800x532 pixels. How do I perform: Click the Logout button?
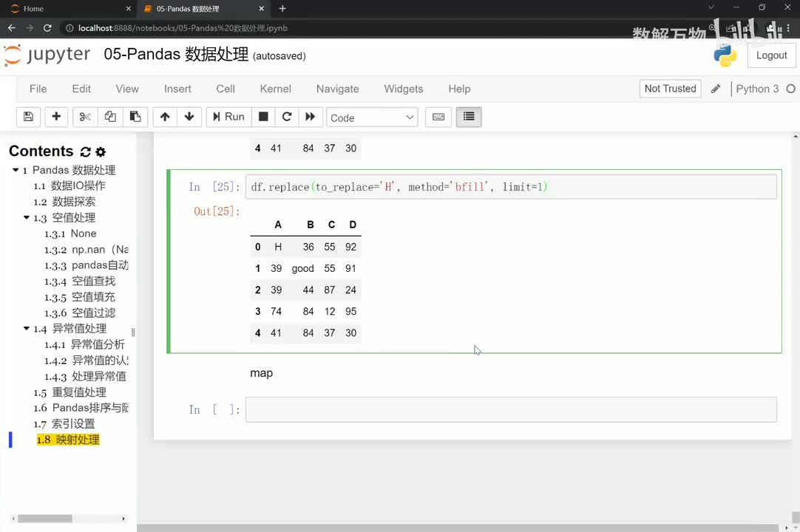pos(771,55)
